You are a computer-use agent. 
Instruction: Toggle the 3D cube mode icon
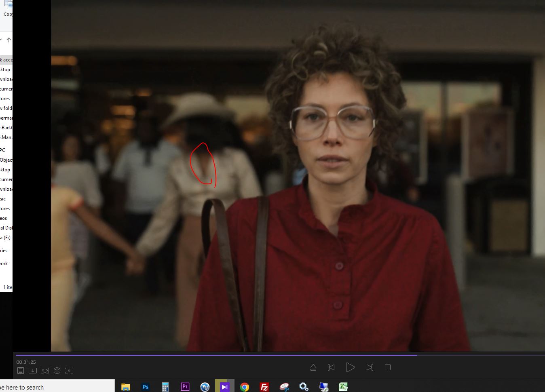point(57,371)
